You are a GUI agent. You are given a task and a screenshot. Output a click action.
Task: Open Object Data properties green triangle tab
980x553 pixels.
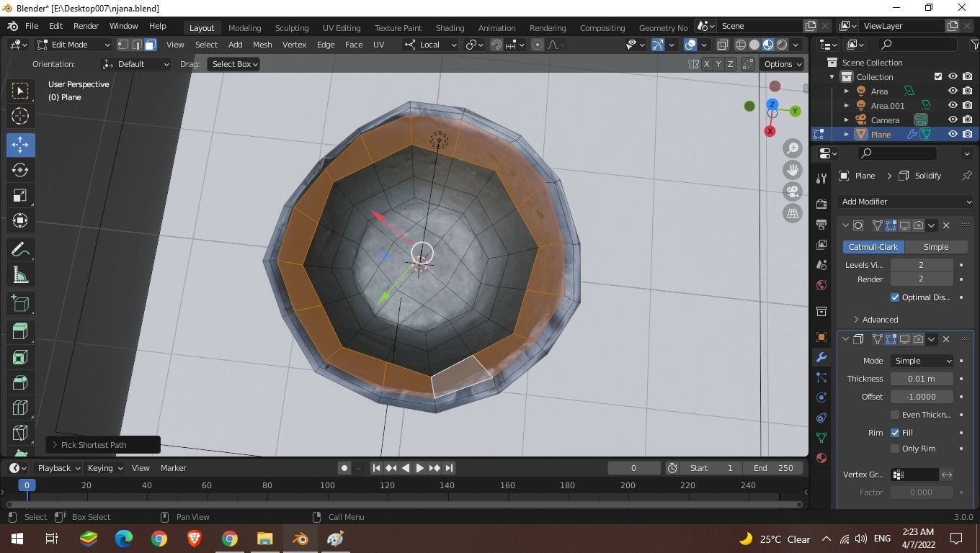click(821, 438)
